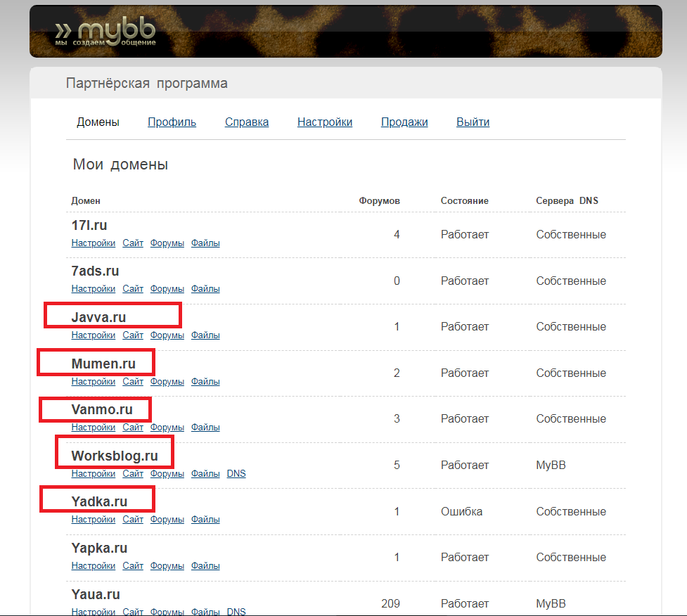This screenshot has width=687, height=616.
Task: Open Файлы link for Javva.ru
Action: (x=205, y=335)
